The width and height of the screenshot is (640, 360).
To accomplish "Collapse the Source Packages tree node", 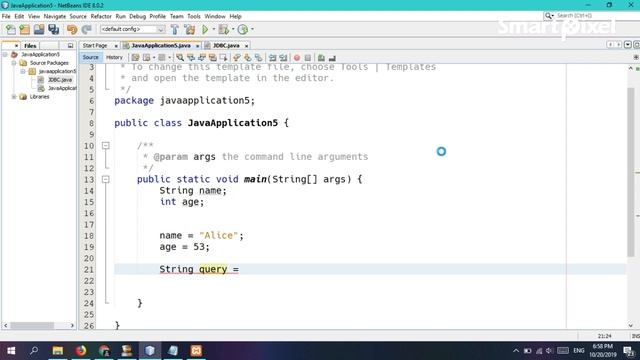I will tap(14, 63).
